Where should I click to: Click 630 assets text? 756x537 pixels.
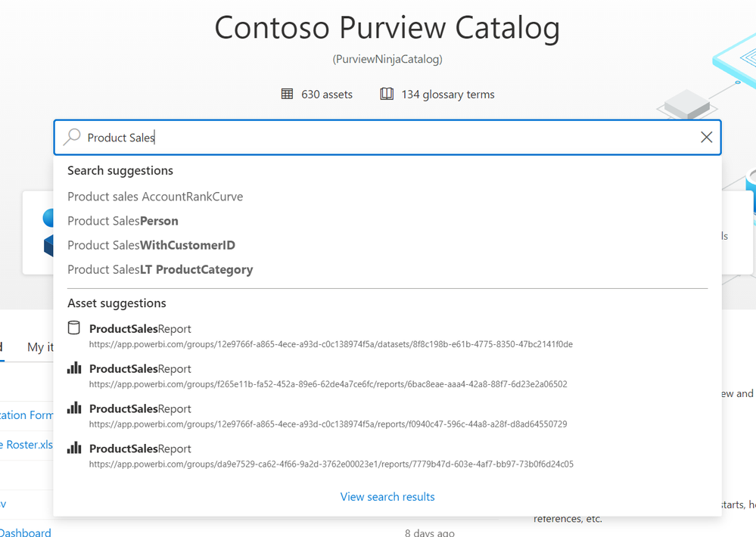click(x=327, y=95)
